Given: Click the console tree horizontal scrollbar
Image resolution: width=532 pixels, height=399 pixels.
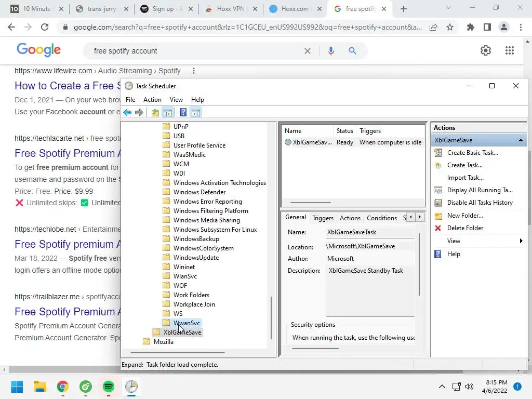Looking at the screenshot, I should click(x=178, y=353).
